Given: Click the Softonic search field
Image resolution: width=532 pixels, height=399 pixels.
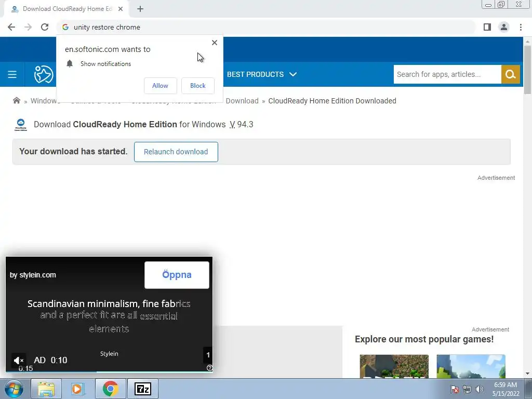Looking at the screenshot, I should point(447,74).
